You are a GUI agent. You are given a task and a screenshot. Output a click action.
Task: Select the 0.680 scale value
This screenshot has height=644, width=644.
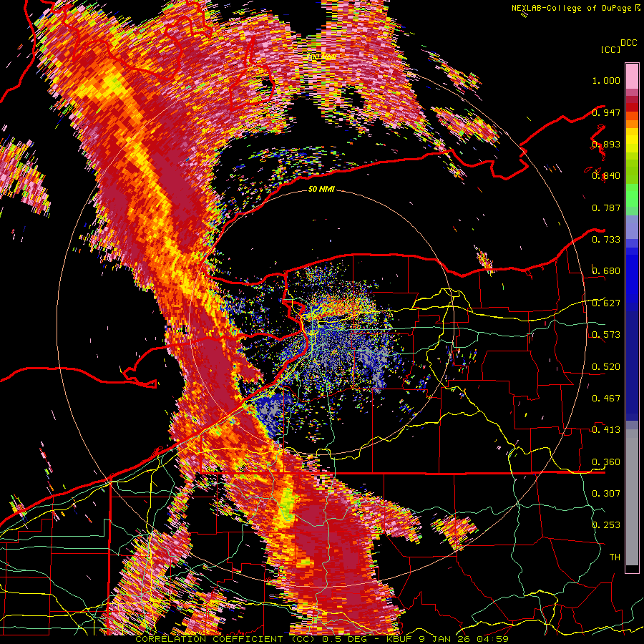pos(606,271)
